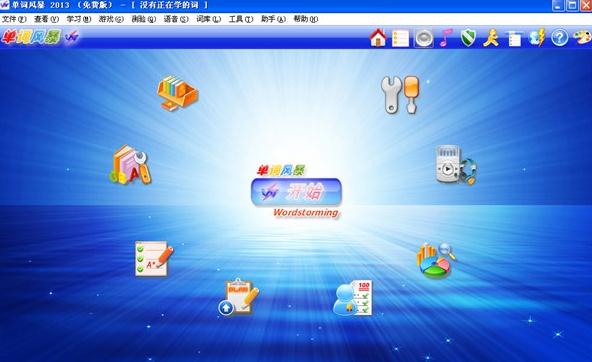
Task: Open the chart statistics icon
Action: click(x=436, y=260)
